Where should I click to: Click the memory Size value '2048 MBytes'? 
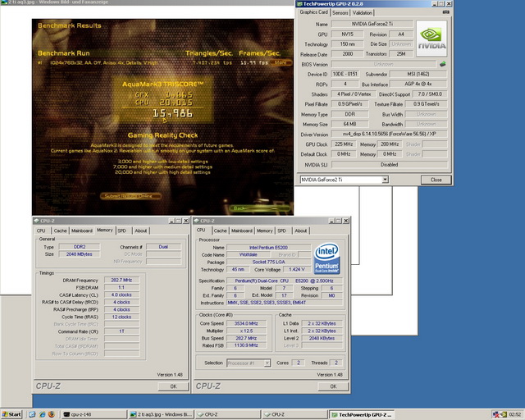coord(80,254)
